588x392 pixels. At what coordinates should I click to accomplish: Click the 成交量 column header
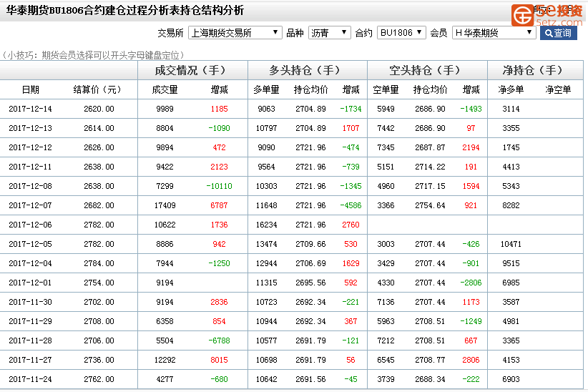click(x=165, y=89)
